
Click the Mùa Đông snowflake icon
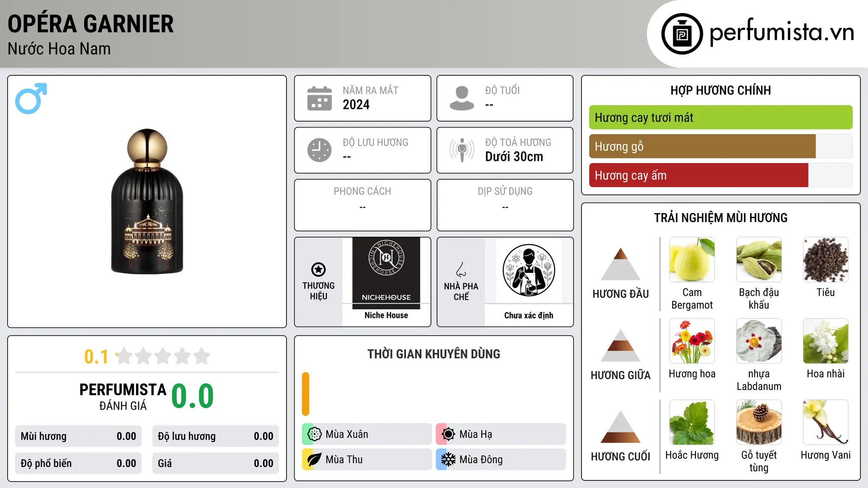coord(448,460)
